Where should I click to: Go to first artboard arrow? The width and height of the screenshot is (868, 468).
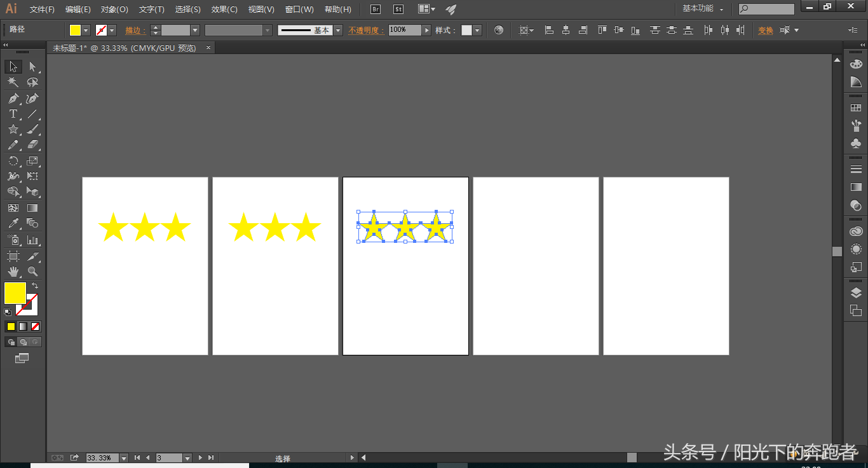(x=137, y=458)
